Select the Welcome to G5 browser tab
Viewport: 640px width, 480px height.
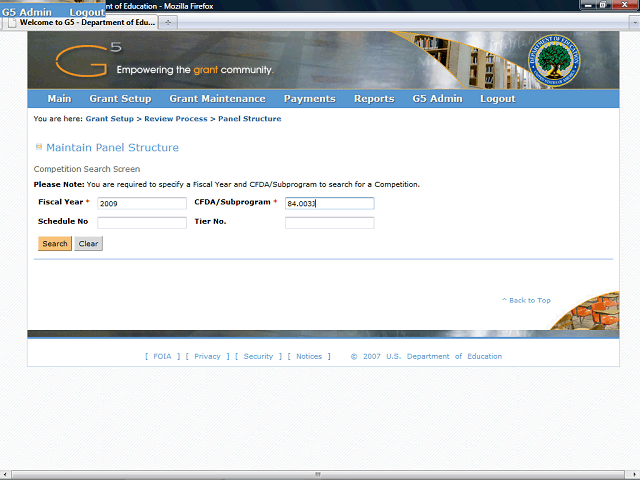coord(81,22)
